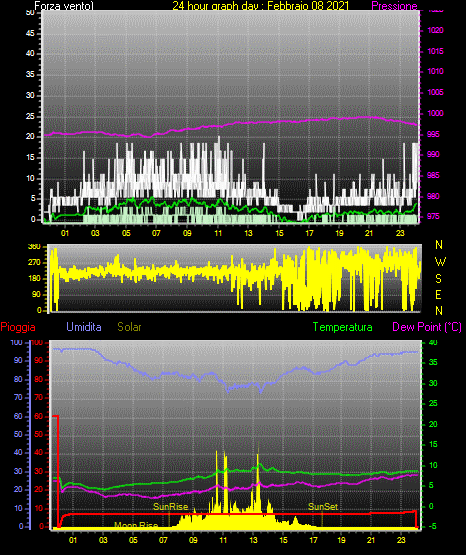Click hour 23 under the wind speed chart
This screenshot has width=466, height=555.
400,233
